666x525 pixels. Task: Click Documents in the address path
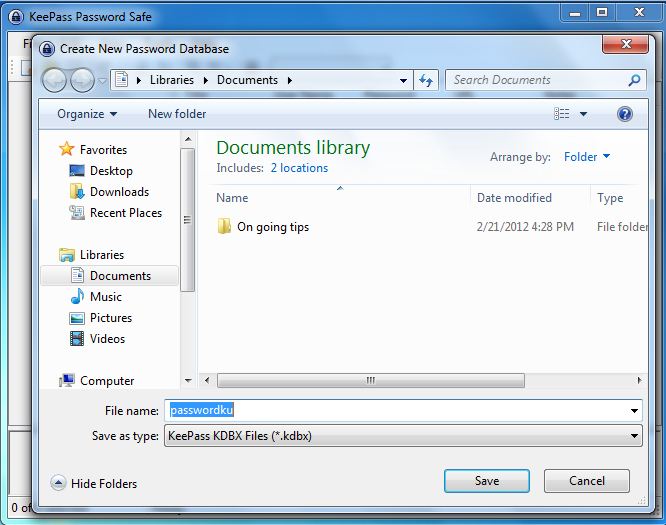click(x=247, y=80)
